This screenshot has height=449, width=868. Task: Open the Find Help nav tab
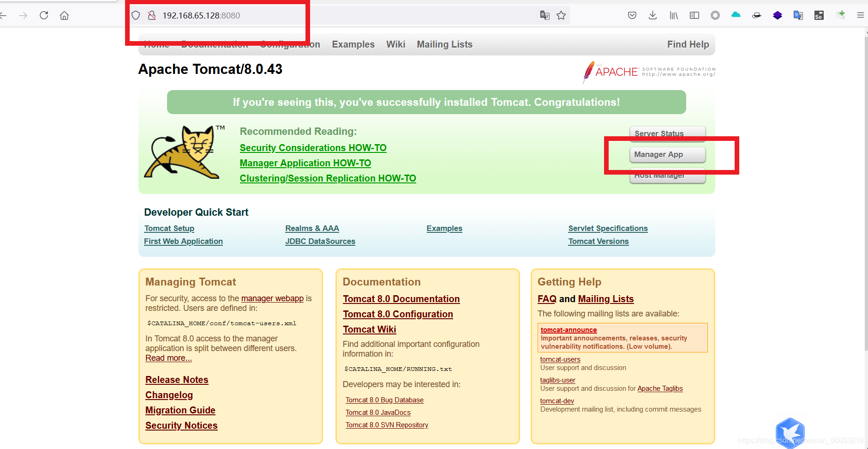click(x=688, y=44)
